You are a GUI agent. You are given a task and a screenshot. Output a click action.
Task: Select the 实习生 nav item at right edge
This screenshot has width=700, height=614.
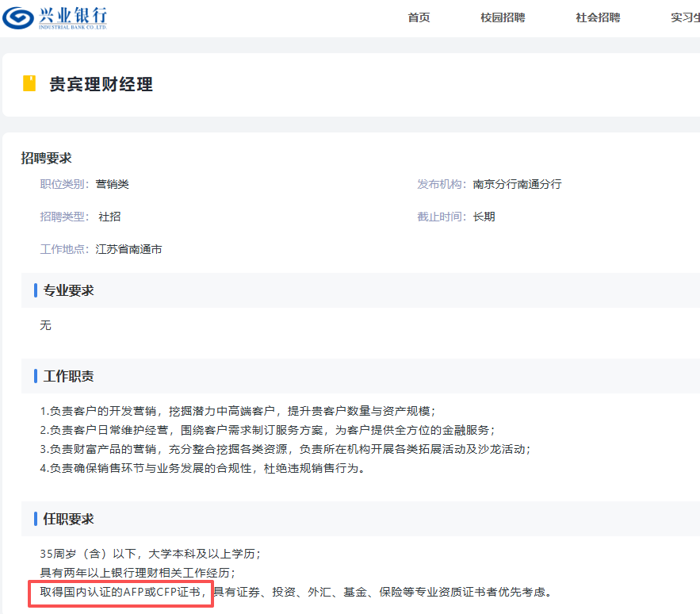(683, 17)
